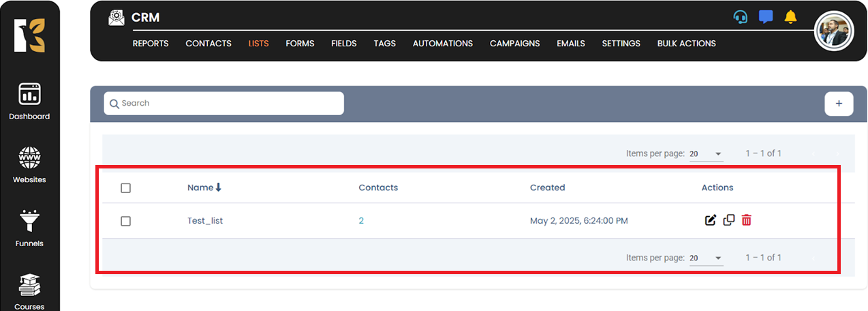
Task: Open Websites from the sidebar
Action: [29, 165]
